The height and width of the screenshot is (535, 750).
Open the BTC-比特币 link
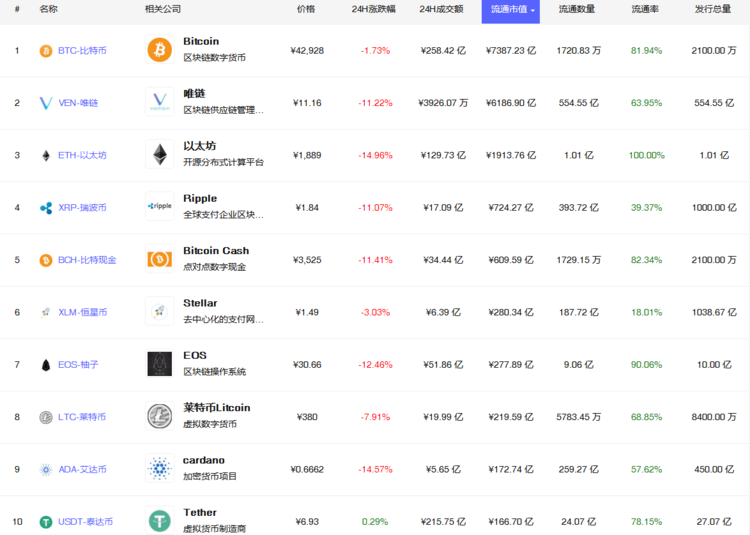click(x=82, y=50)
